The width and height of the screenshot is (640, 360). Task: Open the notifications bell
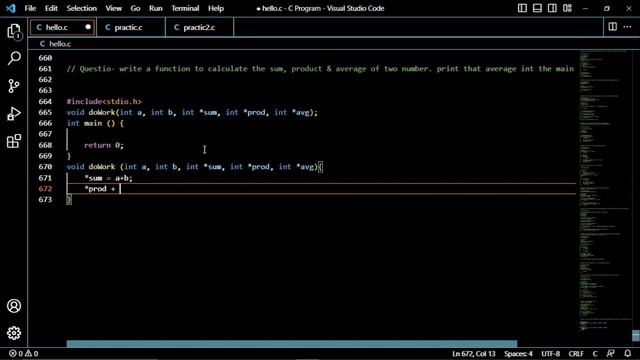pyautogui.click(x=627, y=353)
